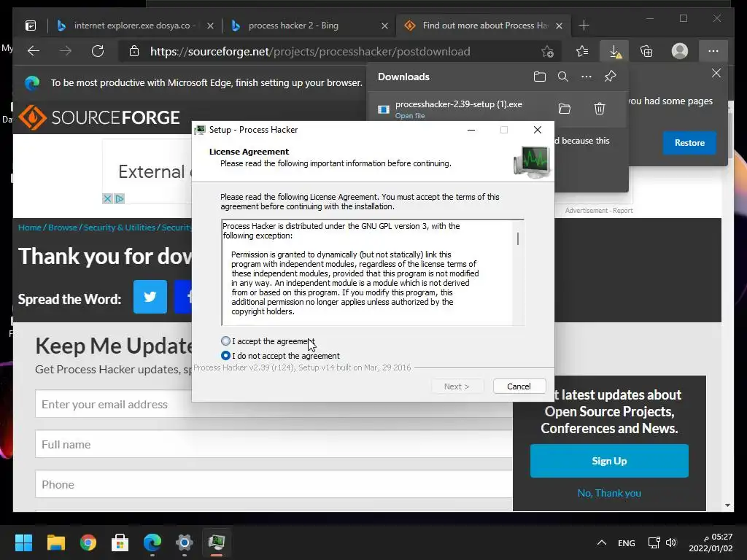Viewport: 747px width, 560px height.
Task: Open the Favorites list icon
Action: [x=582, y=51]
